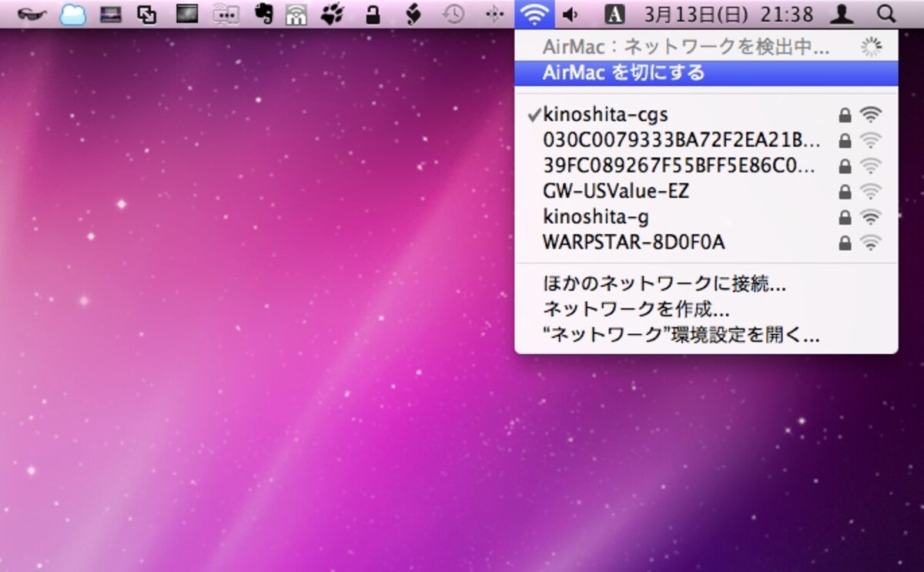Click signal strength icon beside kinoshita-cgs
This screenshot has height=572, width=924.
871,115
